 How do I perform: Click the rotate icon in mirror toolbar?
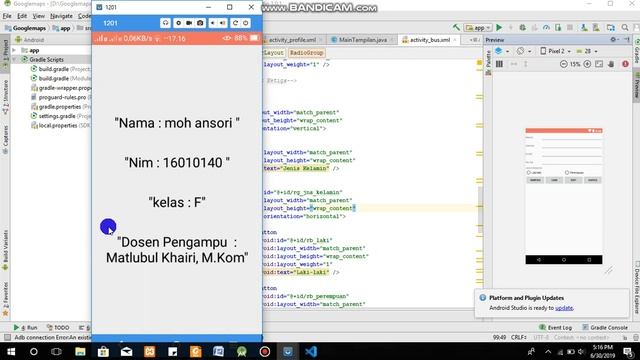click(235, 23)
